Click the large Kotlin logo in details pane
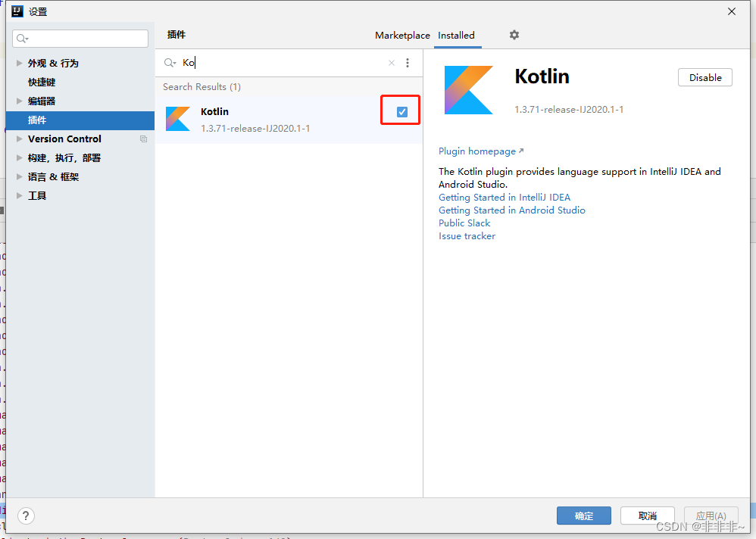This screenshot has height=539, width=756. pyautogui.click(x=469, y=90)
